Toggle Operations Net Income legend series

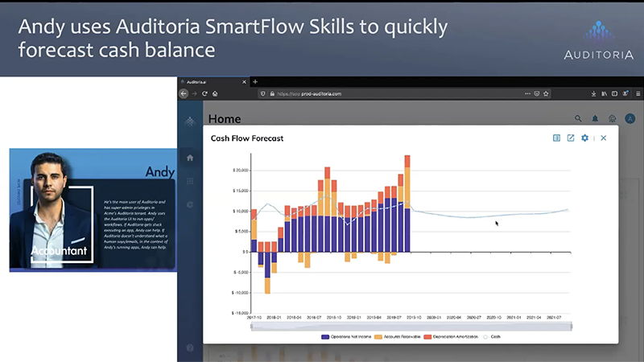click(346, 336)
